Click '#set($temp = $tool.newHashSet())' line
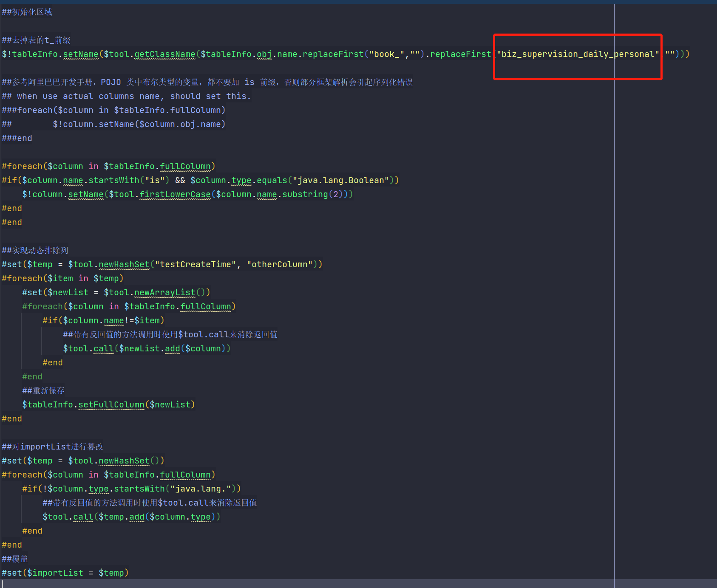This screenshot has width=717, height=588. tap(83, 461)
